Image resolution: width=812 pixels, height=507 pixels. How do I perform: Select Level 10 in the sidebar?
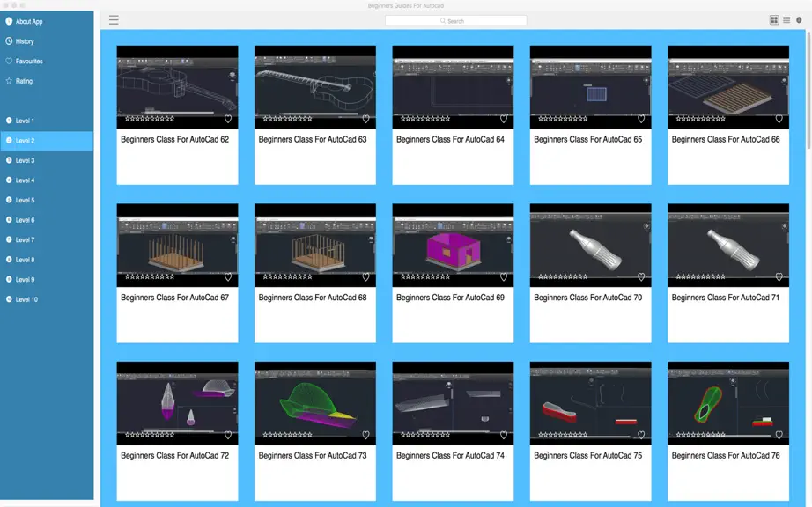point(47,299)
